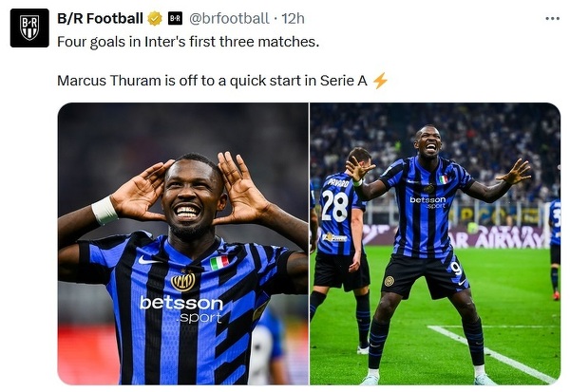
Task: Click the B/R Football display name
Action: click(x=100, y=19)
